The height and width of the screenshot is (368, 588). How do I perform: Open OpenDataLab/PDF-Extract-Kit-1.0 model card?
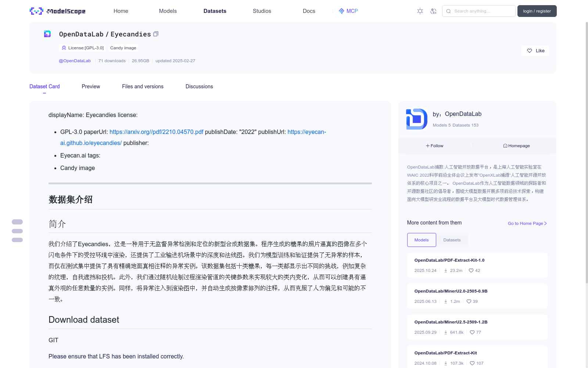[x=477, y=265]
